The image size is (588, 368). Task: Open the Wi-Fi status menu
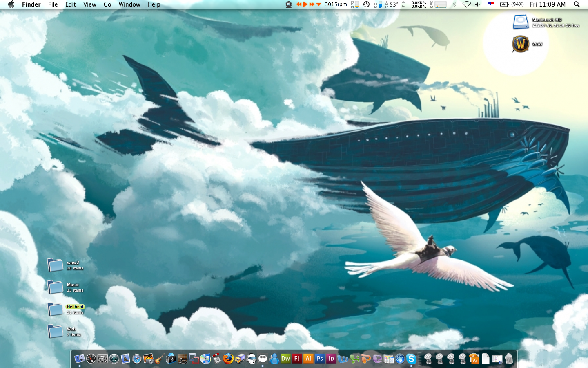pos(466,4)
